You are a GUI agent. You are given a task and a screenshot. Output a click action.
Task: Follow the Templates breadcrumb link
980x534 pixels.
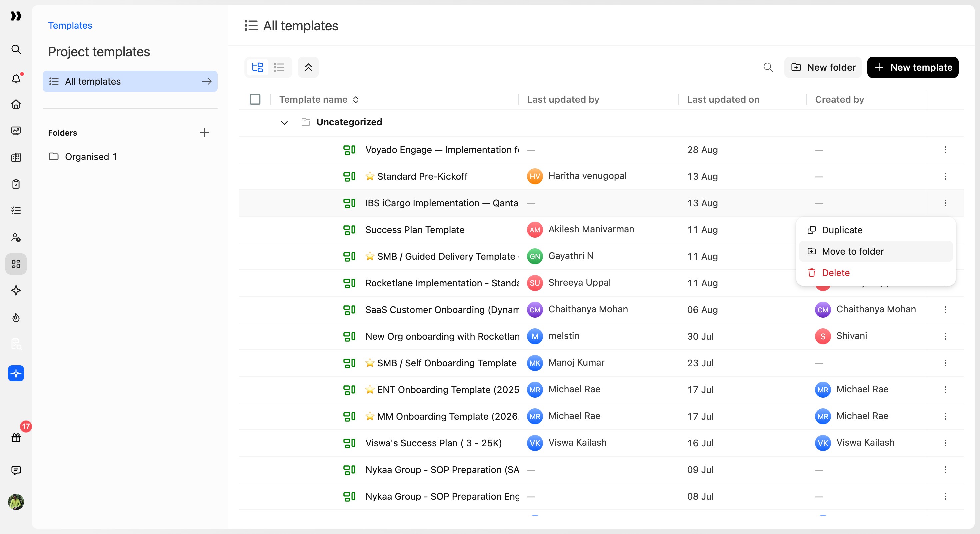[70, 25]
